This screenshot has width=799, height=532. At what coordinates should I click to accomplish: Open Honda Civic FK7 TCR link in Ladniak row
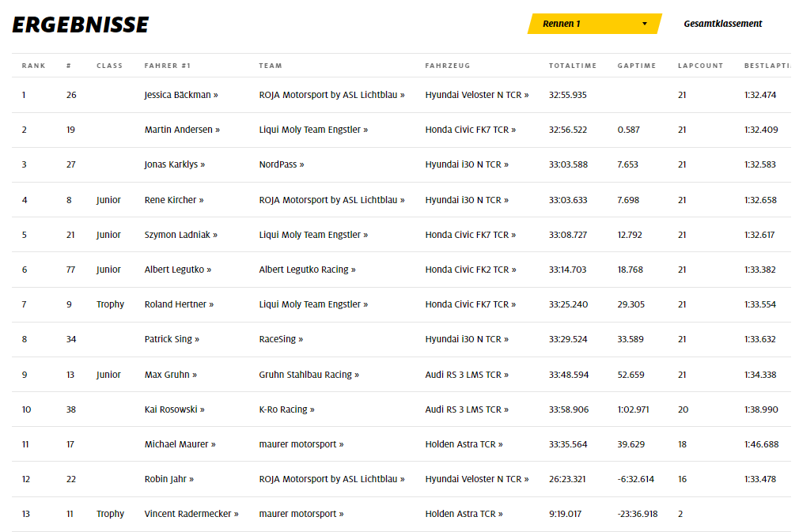471,235
